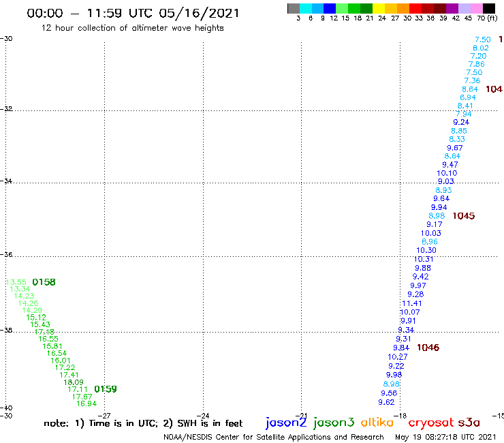Click the 17.41 wave height value

click(69, 375)
